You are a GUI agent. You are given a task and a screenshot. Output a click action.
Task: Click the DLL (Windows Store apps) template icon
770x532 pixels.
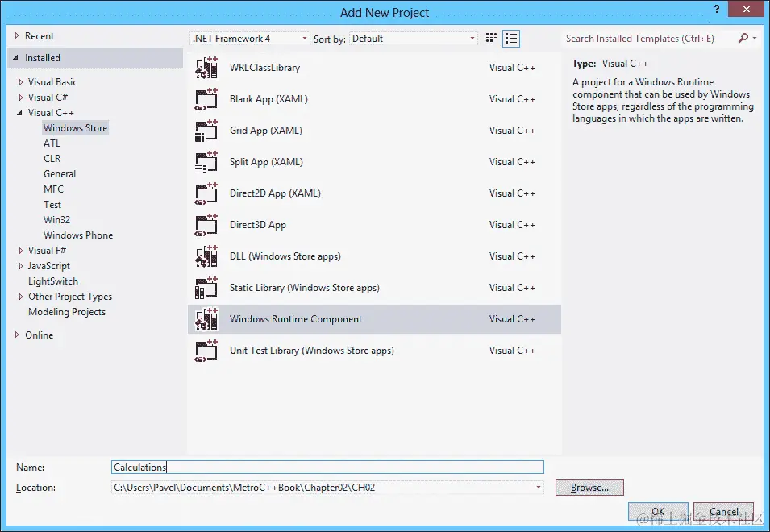point(206,256)
